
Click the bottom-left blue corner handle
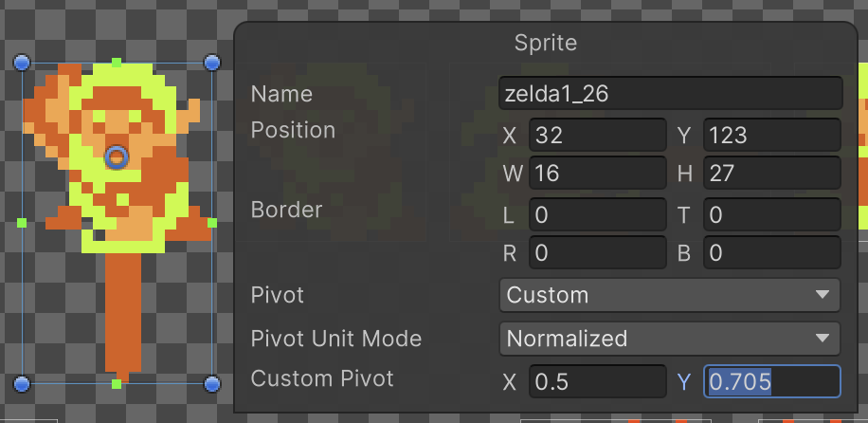click(x=23, y=383)
